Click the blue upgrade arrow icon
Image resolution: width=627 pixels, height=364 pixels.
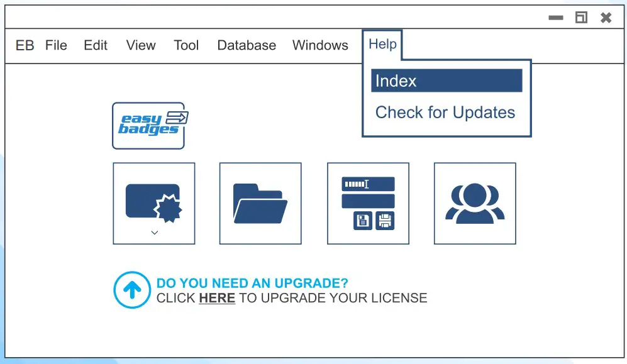[x=132, y=290]
